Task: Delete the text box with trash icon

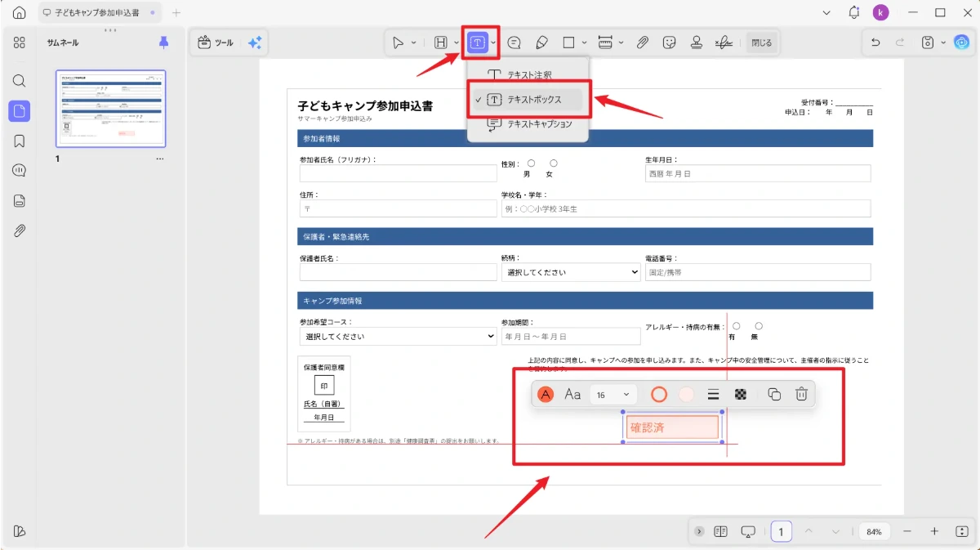Action: [x=801, y=395]
